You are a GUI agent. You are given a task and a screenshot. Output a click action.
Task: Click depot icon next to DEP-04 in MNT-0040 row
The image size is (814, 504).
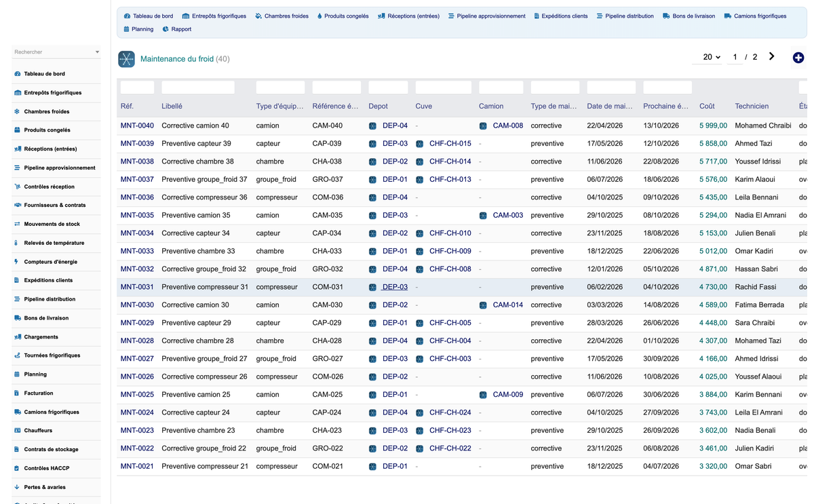point(372,126)
